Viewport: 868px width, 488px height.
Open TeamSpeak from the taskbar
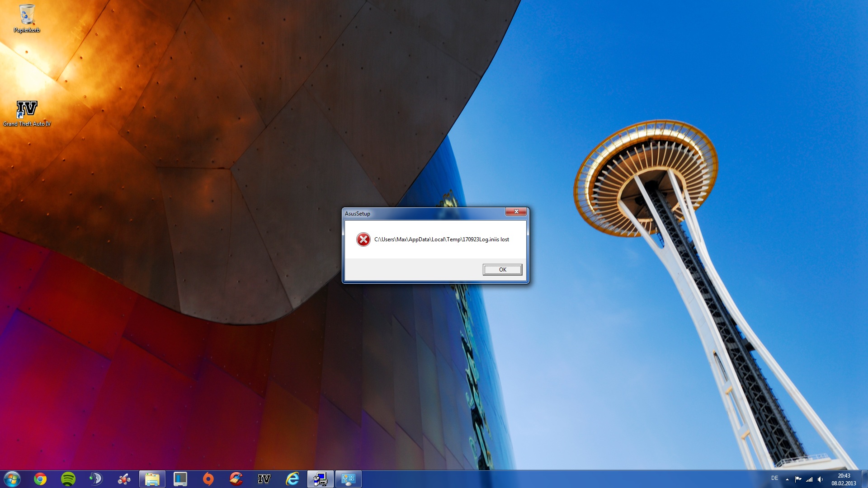click(x=96, y=479)
